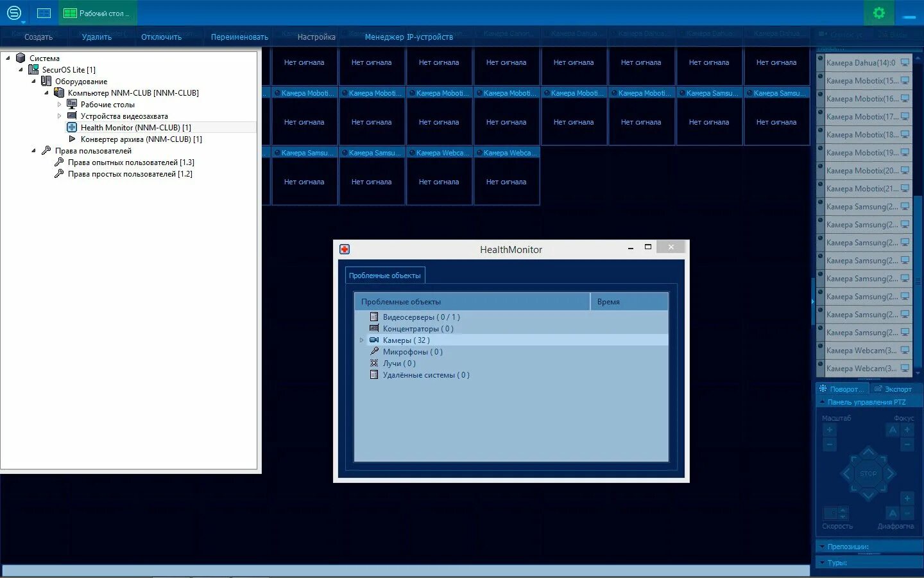Expand the Препозиции section
Screen dimensions: 924x578
(x=823, y=547)
